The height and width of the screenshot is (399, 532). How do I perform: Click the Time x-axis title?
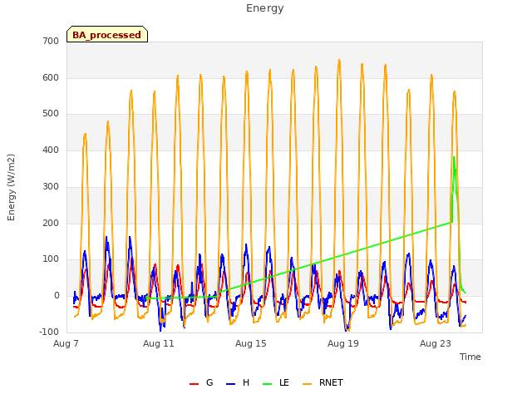[x=470, y=357]
